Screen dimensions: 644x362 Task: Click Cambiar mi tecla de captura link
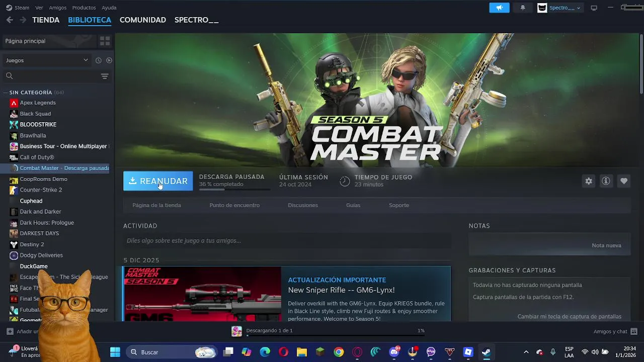click(x=570, y=317)
